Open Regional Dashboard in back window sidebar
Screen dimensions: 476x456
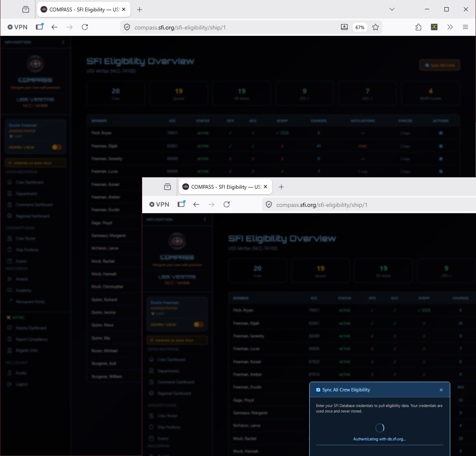click(x=32, y=216)
